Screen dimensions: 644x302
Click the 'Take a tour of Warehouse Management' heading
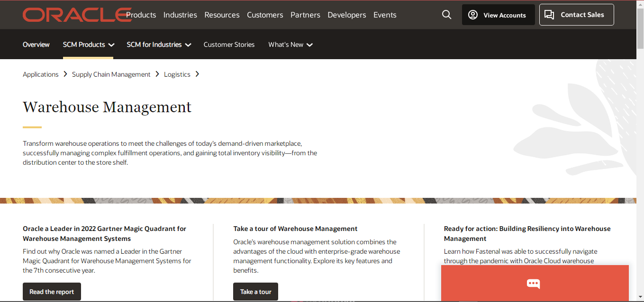tap(295, 229)
